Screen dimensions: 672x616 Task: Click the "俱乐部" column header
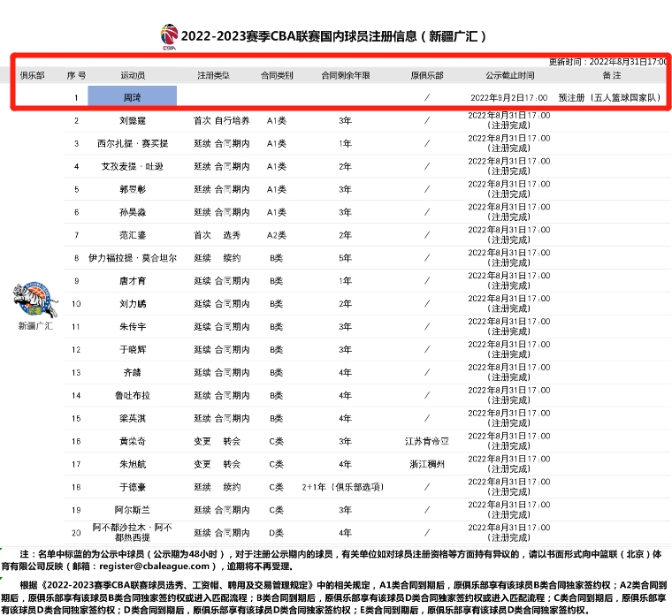pyautogui.click(x=32, y=75)
